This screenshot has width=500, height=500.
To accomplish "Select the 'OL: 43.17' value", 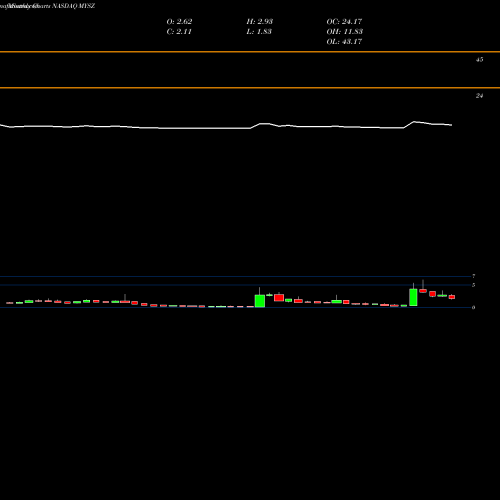I will coord(344,42).
